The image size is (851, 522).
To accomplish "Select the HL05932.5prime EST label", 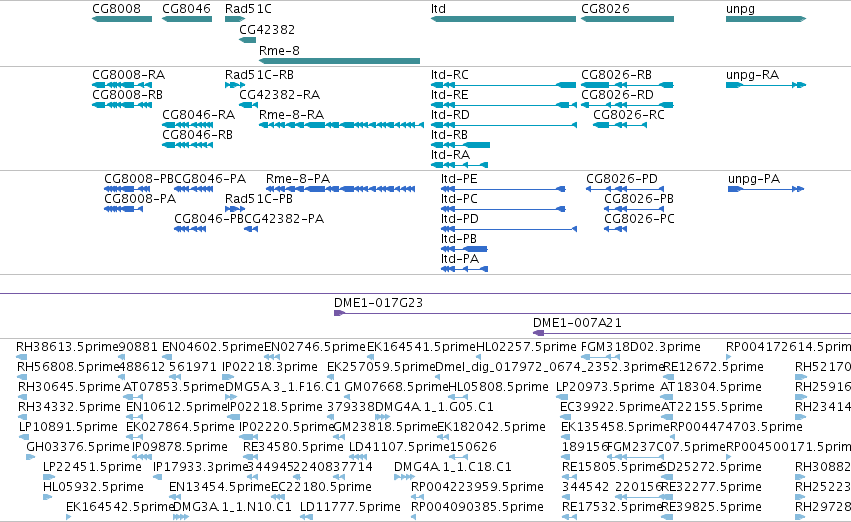I will click(x=93, y=487).
